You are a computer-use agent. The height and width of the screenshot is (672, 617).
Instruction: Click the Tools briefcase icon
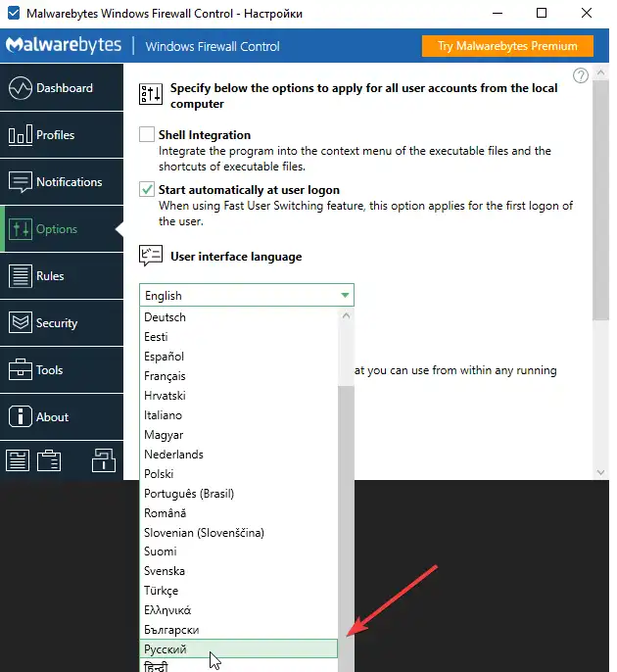click(21, 369)
